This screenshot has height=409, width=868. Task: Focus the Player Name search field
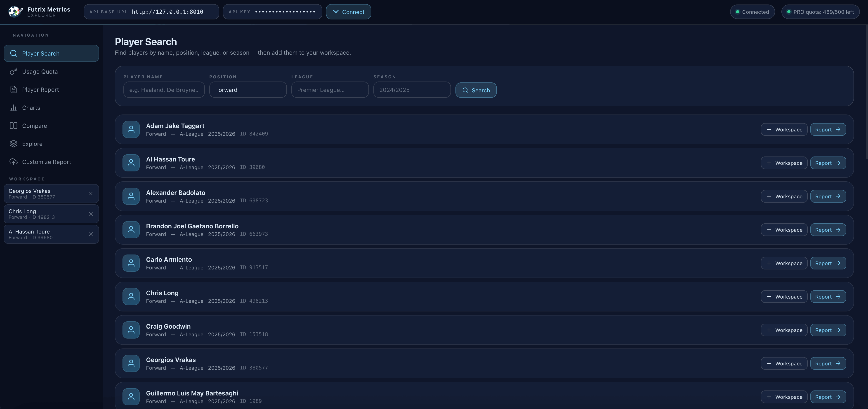[164, 90]
